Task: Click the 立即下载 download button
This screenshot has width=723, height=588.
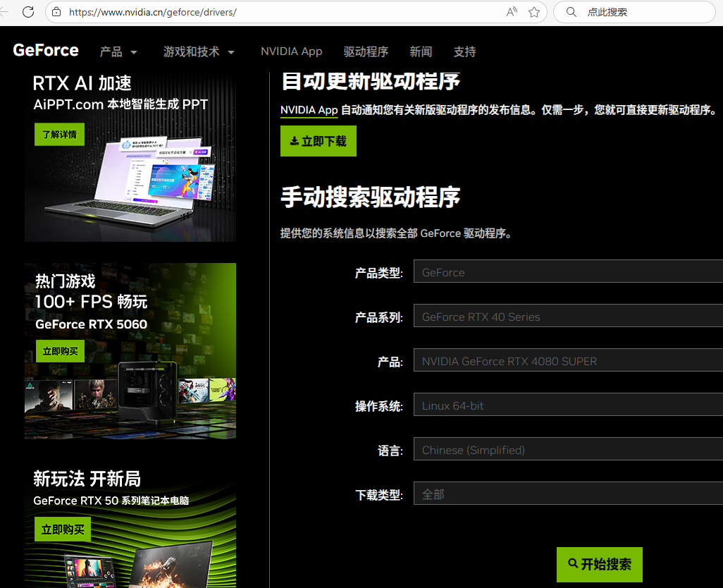Action: (x=318, y=141)
